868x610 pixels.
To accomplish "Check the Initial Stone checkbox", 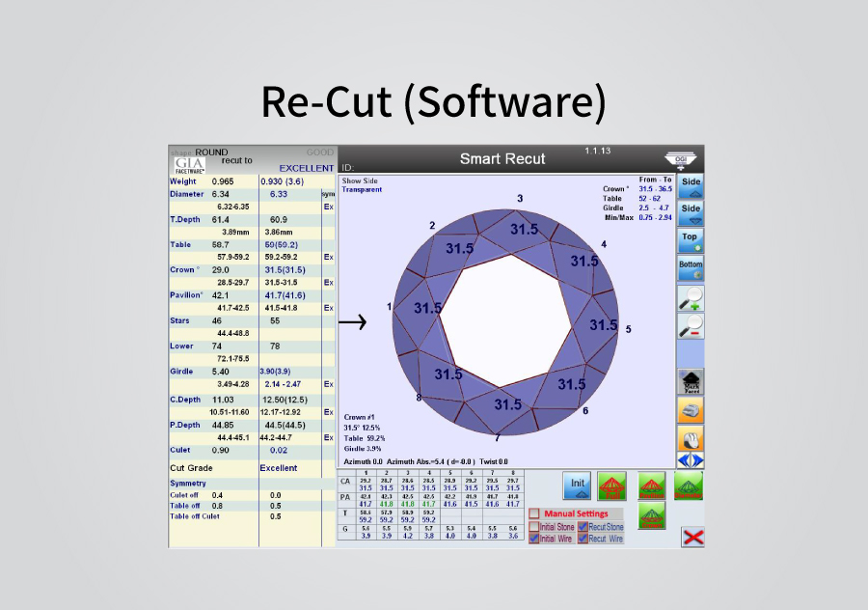I will click(x=535, y=527).
